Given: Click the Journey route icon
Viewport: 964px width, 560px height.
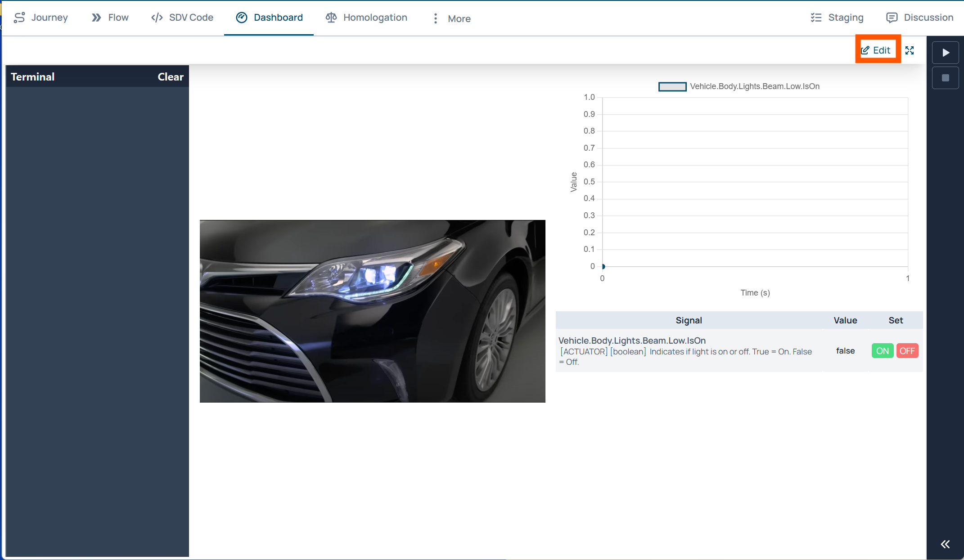Looking at the screenshot, I should coord(19,18).
